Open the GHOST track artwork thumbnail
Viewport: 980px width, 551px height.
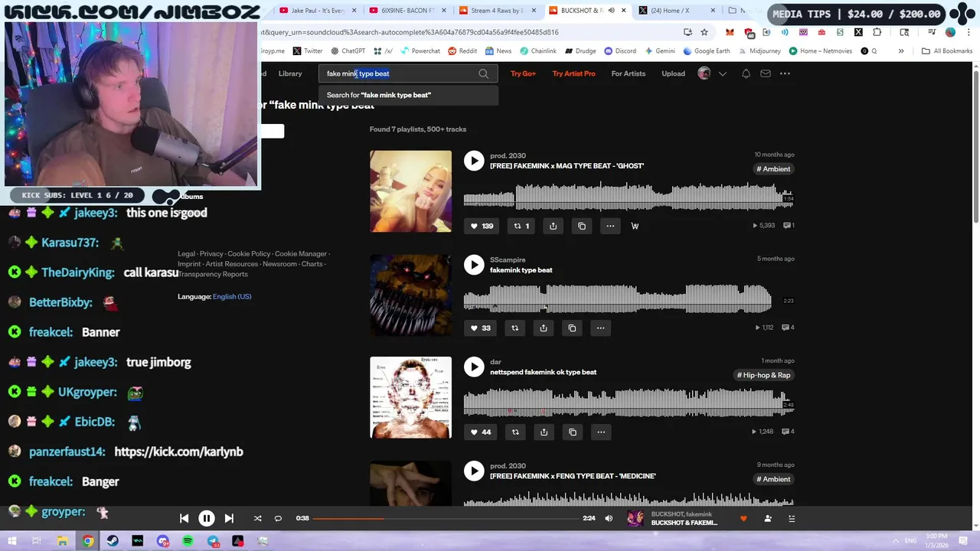[410, 191]
